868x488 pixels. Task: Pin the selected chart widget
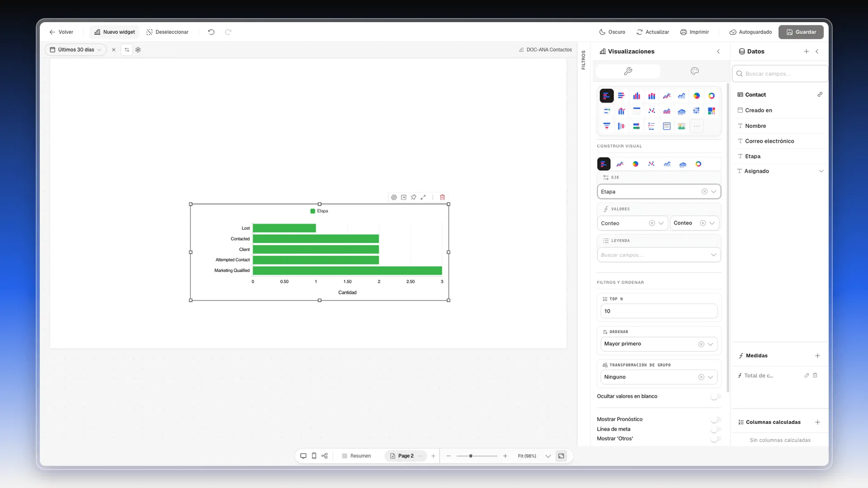413,197
